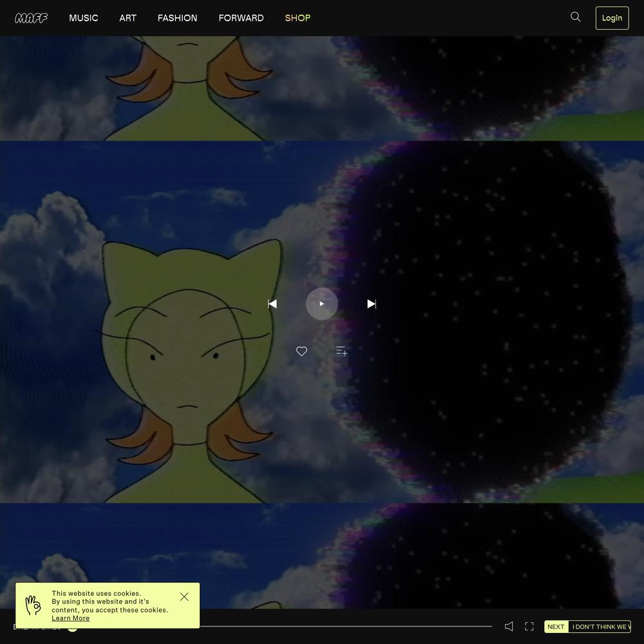Click the MAFF logo

coord(31,18)
